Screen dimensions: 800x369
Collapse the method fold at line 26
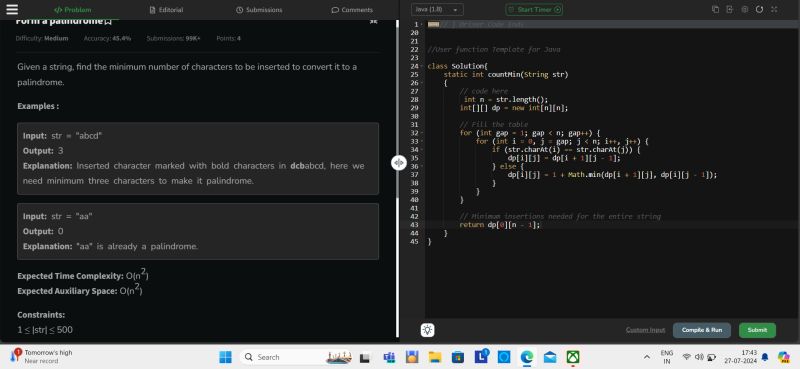coord(421,83)
